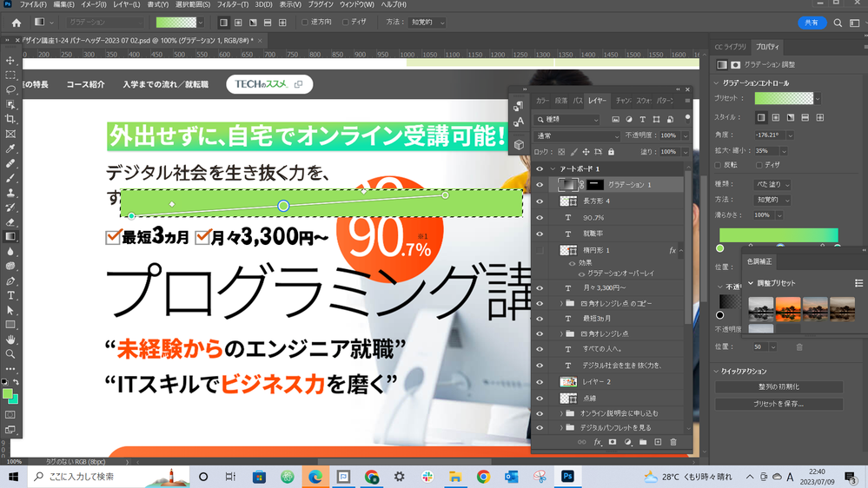This screenshot has width=868, height=488.
Task: Lock all icon in Layers panel
Action: coord(611,152)
